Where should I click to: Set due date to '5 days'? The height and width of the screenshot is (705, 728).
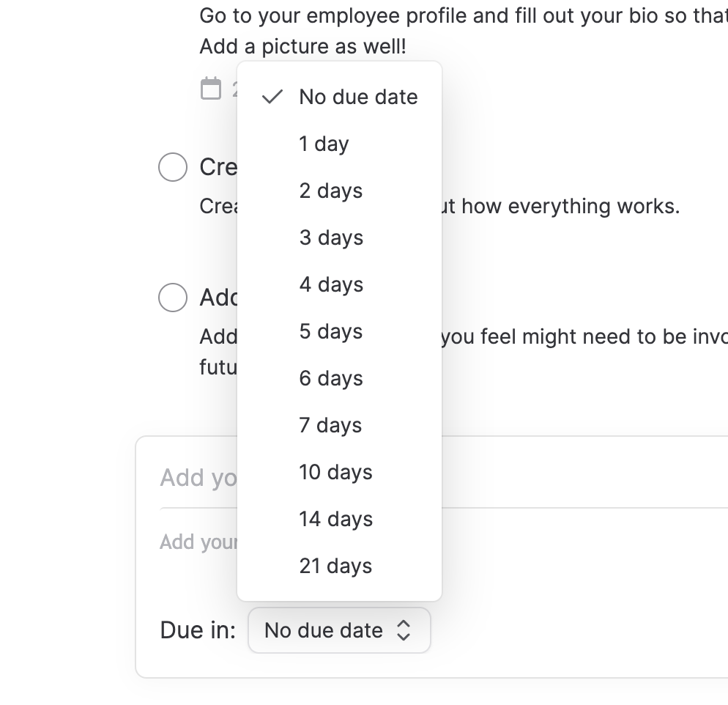(x=331, y=331)
